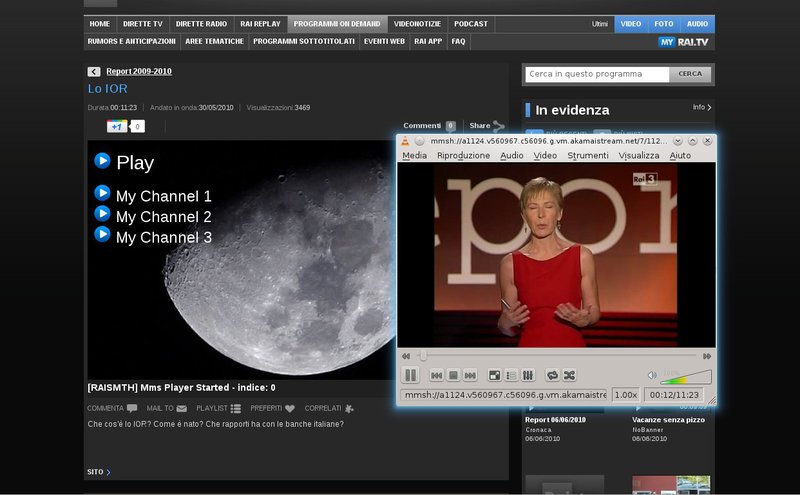Skip to next media in VLC

coord(469,375)
